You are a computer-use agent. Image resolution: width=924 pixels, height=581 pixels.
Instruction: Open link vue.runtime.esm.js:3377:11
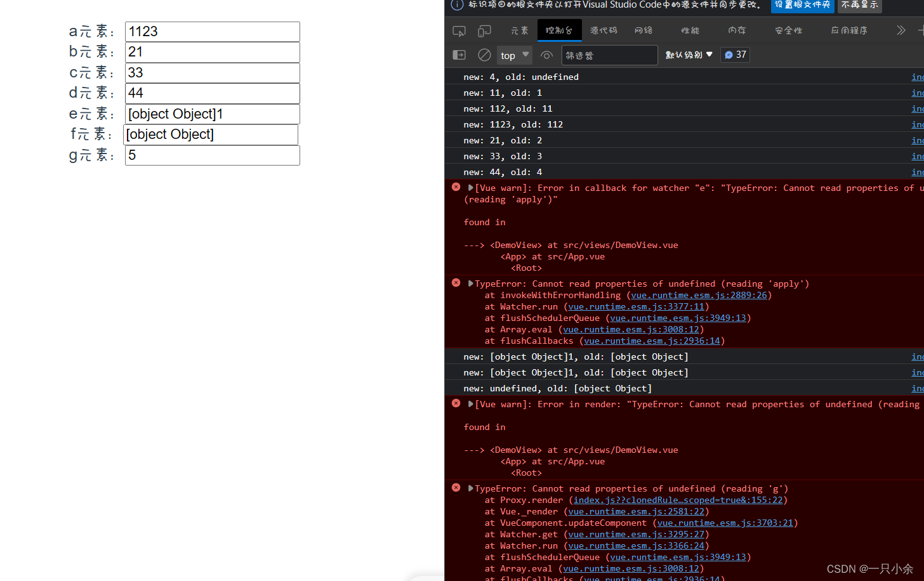[636, 306]
